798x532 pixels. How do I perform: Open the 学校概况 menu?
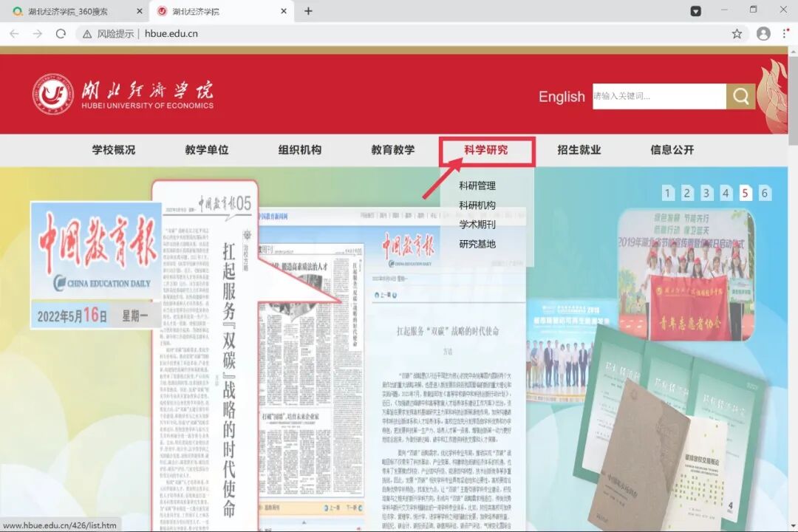(x=114, y=150)
